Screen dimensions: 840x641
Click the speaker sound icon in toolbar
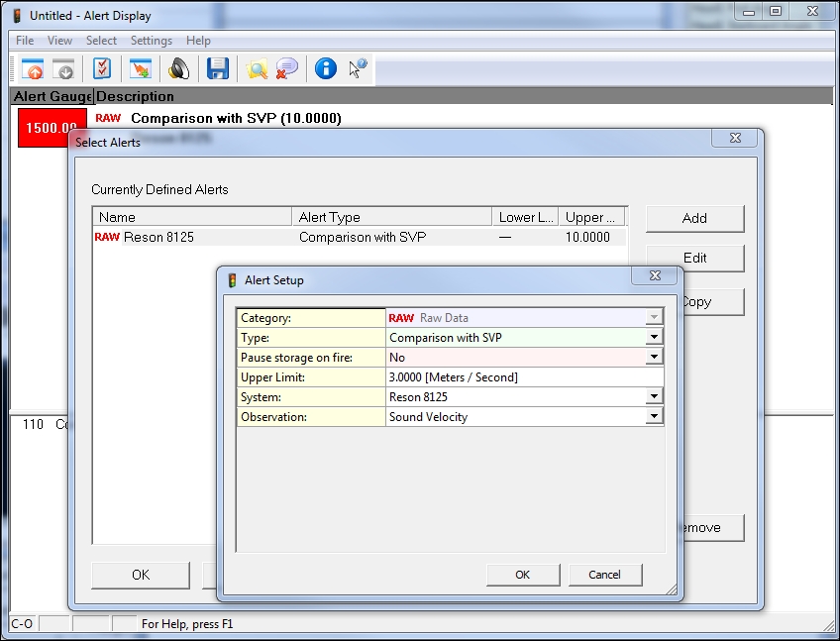178,69
